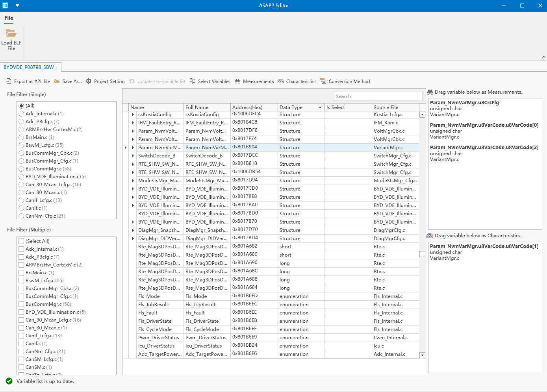Open Measurements binoculars icon in toolbar
This screenshot has height=392, width=547.
pyautogui.click(x=237, y=81)
